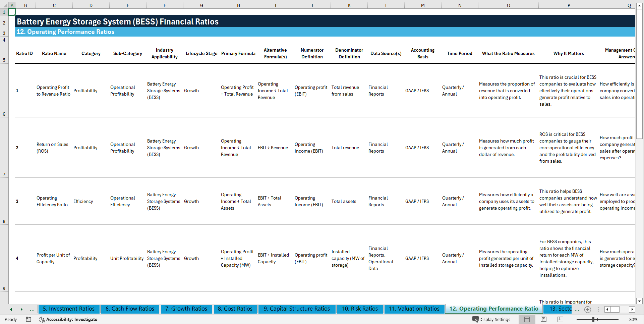Viewport: 644px width, 324px height.
Task: Select the 11. Valuation Ratios tab
Action: [414, 309]
